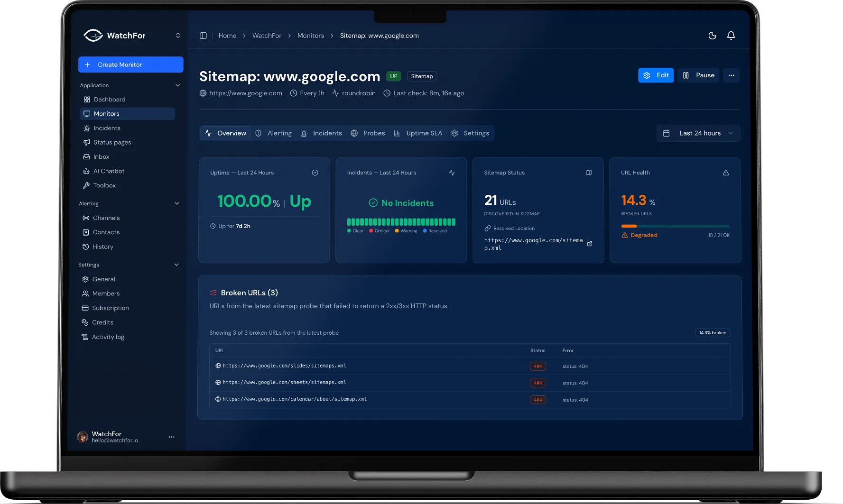Switch to the Uptime SLA tab
Viewport: 843px width, 504px height.
pyautogui.click(x=418, y=133)
